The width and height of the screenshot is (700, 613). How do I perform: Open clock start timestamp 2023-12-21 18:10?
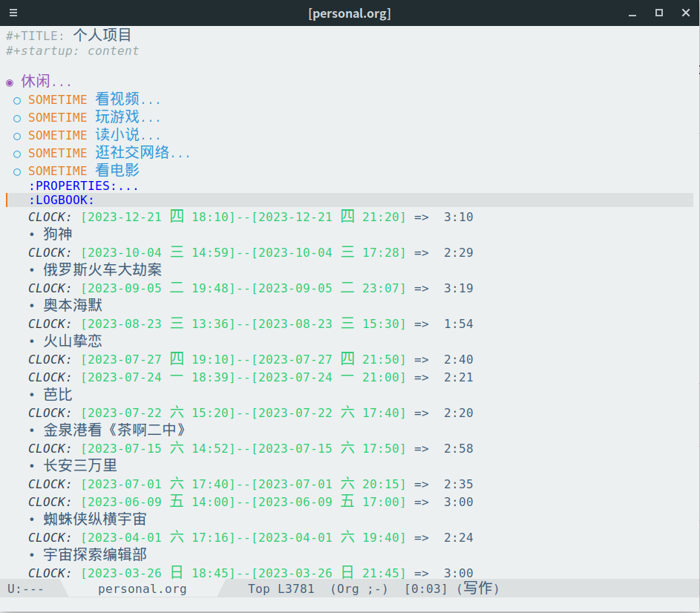158,217
